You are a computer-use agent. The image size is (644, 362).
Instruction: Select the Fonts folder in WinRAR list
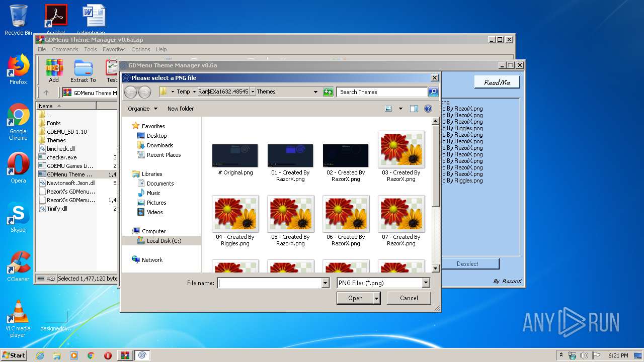tap(53, 123)
